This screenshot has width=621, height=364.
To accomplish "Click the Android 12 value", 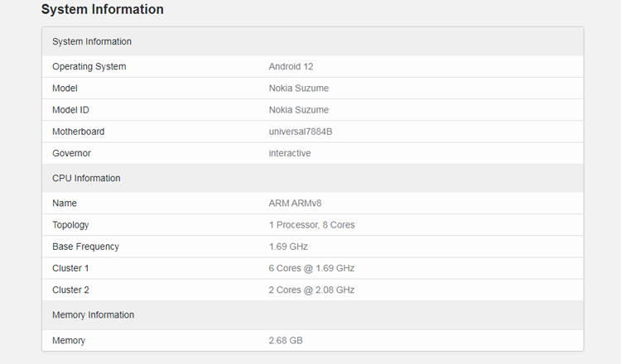I will pos(291,66).
